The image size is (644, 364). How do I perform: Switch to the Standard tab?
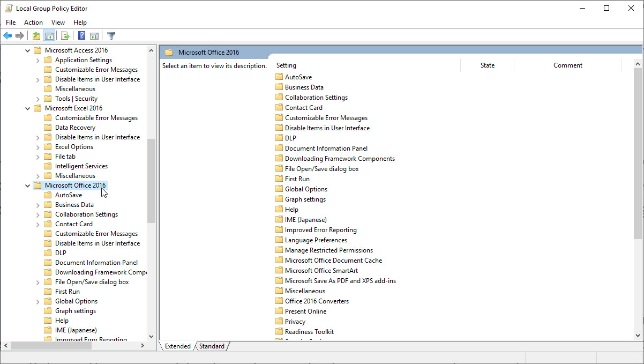pyautogui.click(x=212, y=346)
